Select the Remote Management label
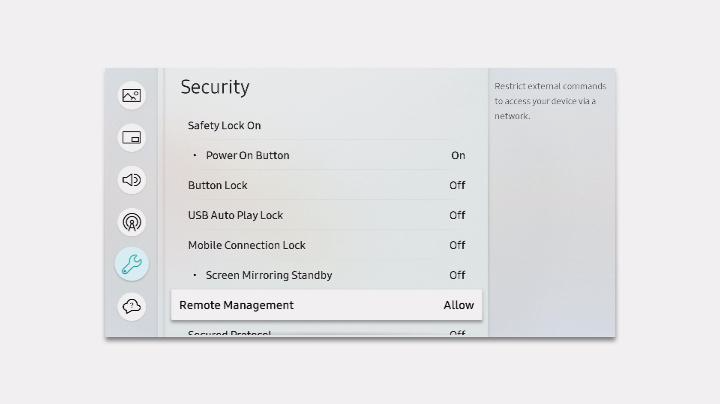 pyautogui.click(x=237, y=306)
